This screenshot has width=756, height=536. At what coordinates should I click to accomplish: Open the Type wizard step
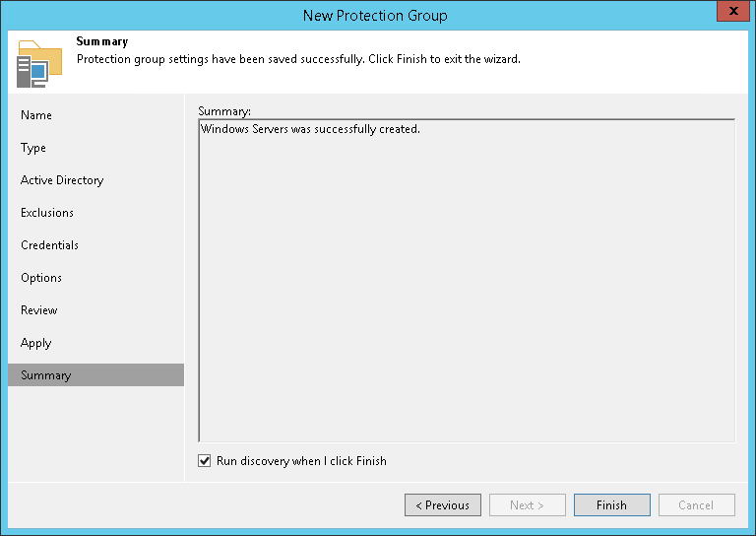[x=33, y=148]
